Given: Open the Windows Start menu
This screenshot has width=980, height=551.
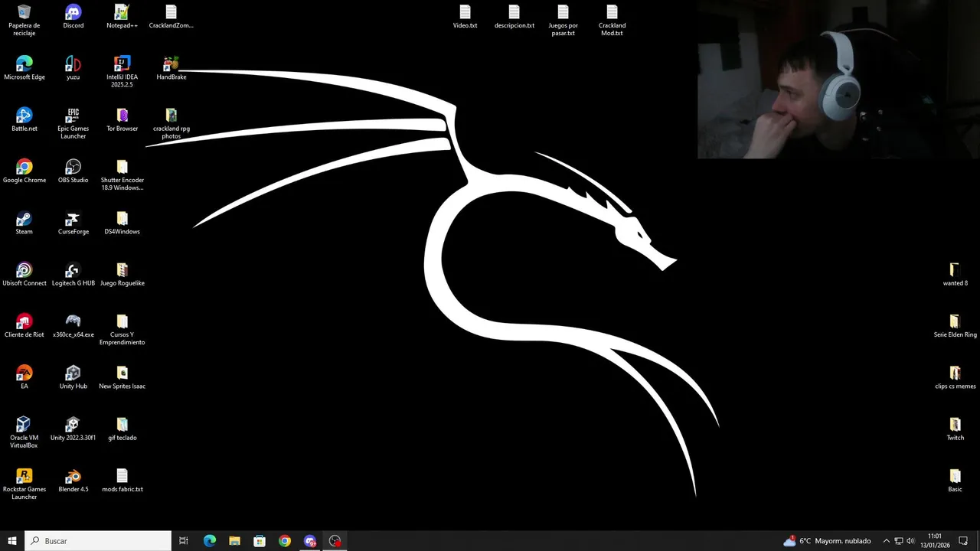Looking at the screenshot, I should (x=12, y=541).
